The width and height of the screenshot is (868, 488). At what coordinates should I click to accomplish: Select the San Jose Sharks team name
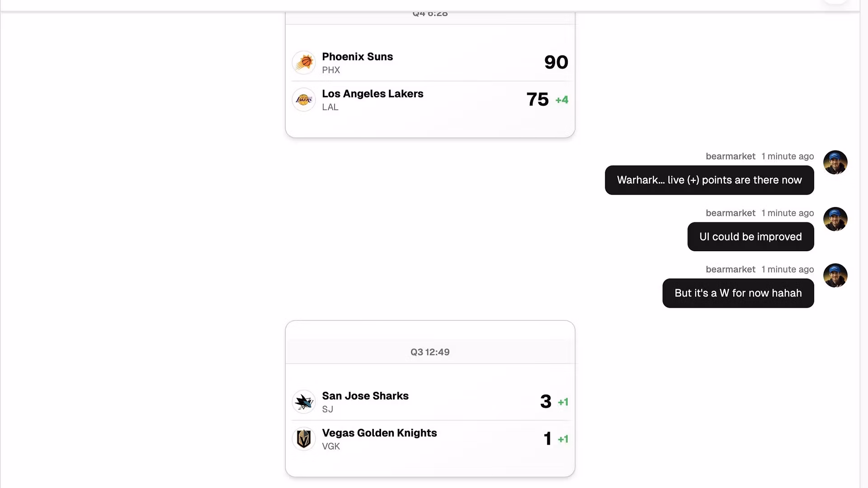(x=365, y=396)
